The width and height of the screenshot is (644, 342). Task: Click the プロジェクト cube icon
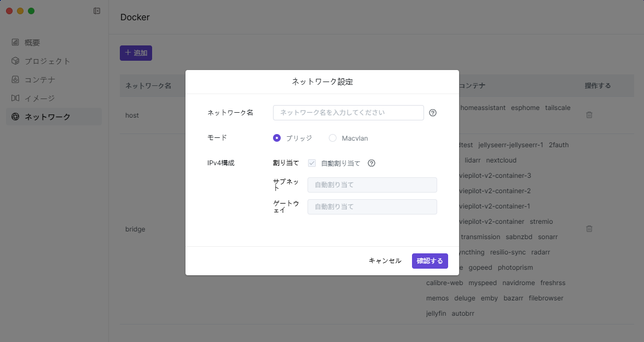(15, 61)
